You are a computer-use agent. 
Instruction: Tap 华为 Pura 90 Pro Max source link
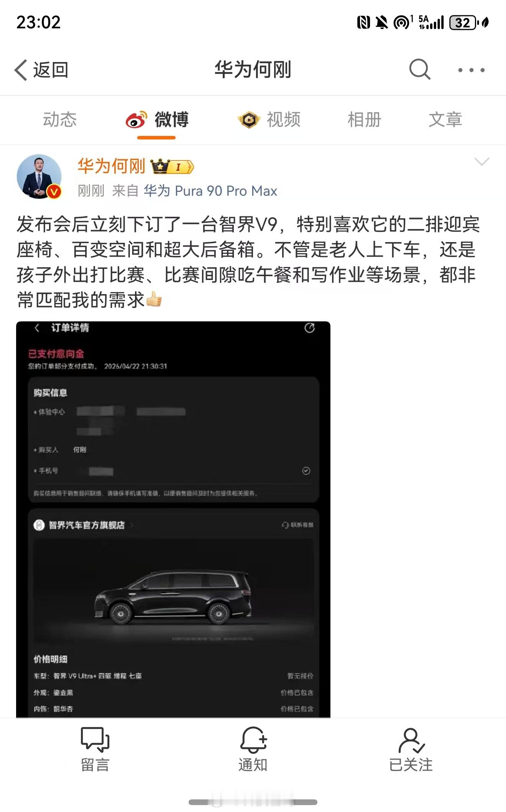pyautogui.click(x=210, y=191)
